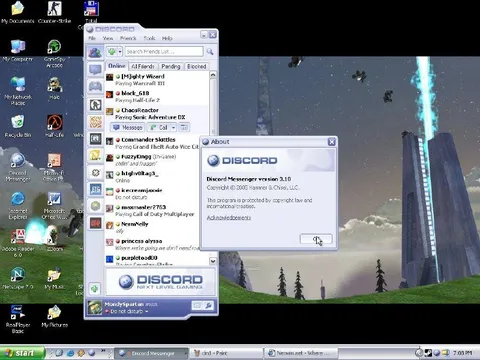Select friend icecreamjaosie

coord(153,194)
